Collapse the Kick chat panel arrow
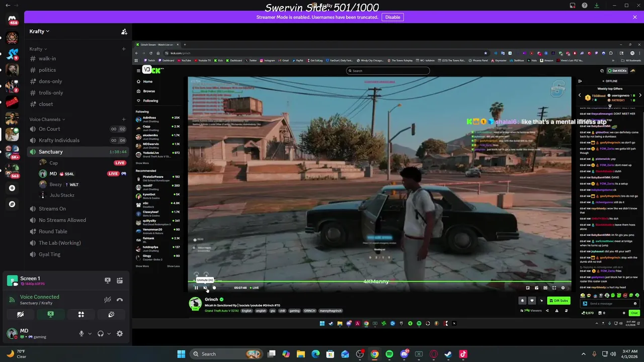This screenshot has height=362, width=644. (x=580, y=81)
